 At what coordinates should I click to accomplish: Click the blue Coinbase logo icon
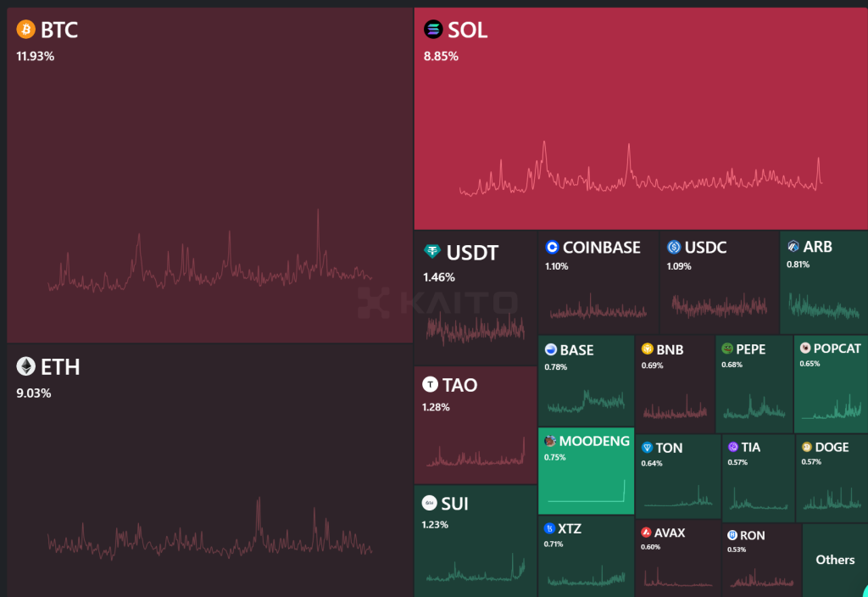click(553, 248)
